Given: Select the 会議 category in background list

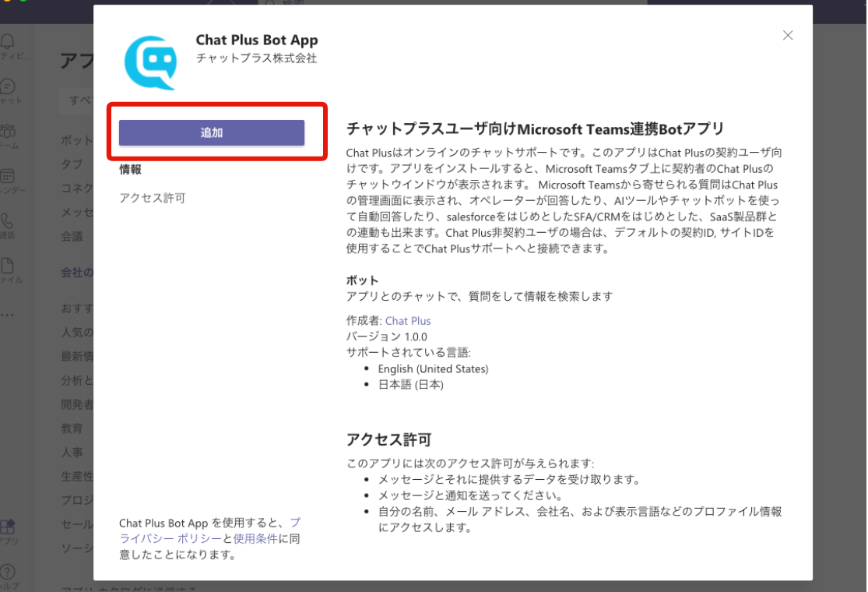Looking at the screenshot, I should click(72, 236).
